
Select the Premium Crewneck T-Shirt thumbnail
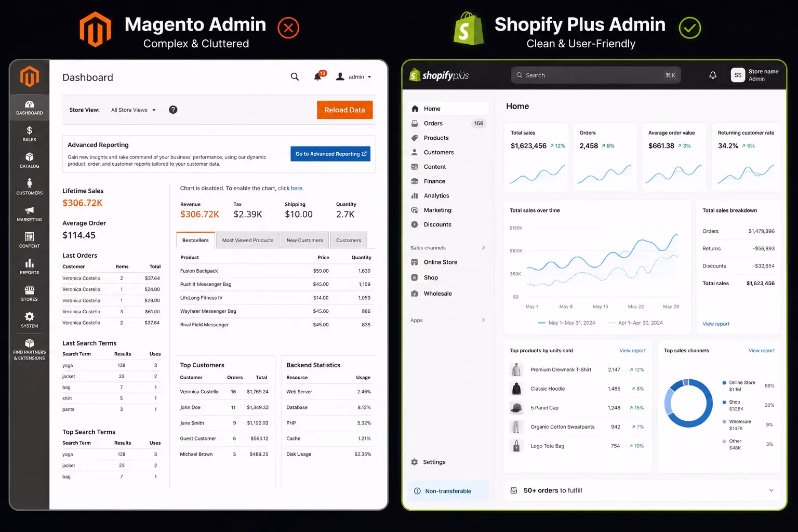tap(516, 370)
